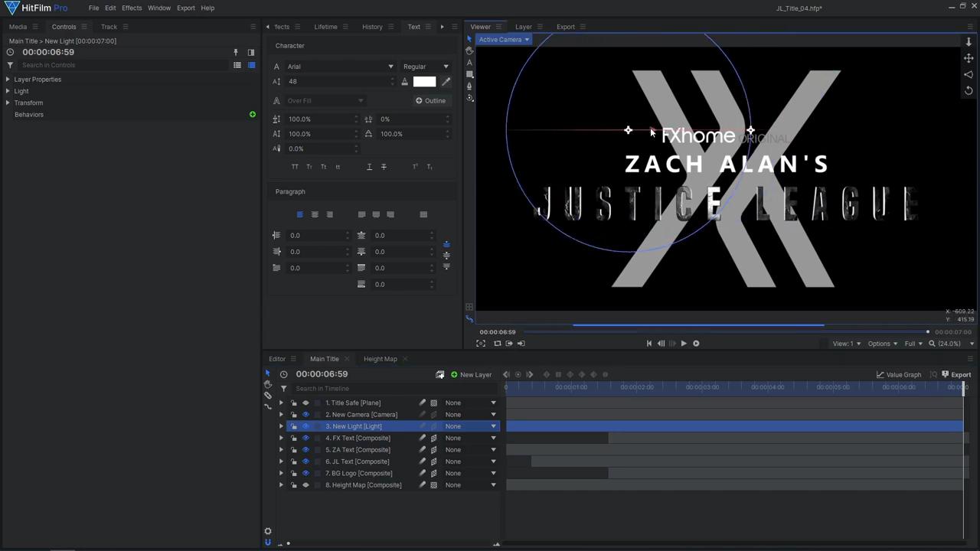Switch Controls to list view icon

[237, 65]
